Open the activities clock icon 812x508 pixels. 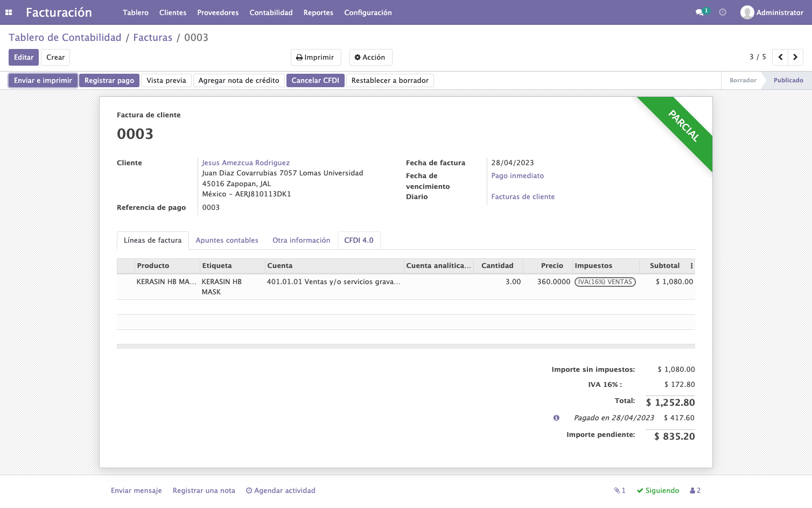tap(723, 12)
